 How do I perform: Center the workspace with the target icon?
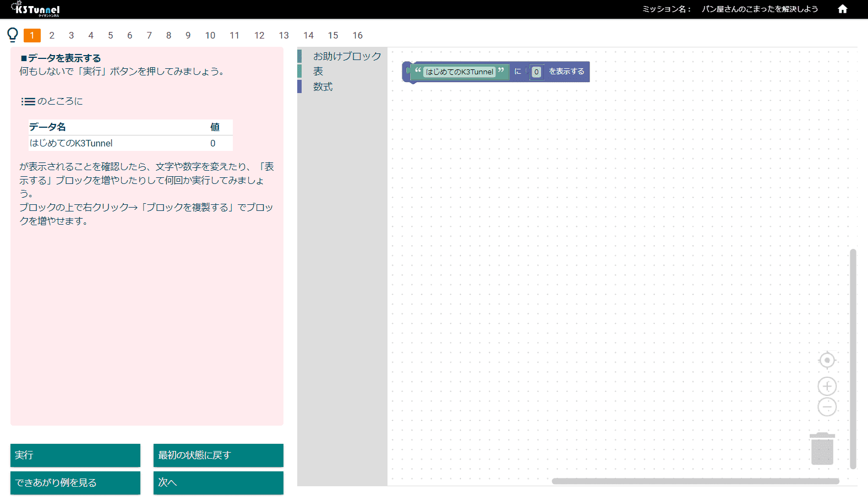click(827, 360)
